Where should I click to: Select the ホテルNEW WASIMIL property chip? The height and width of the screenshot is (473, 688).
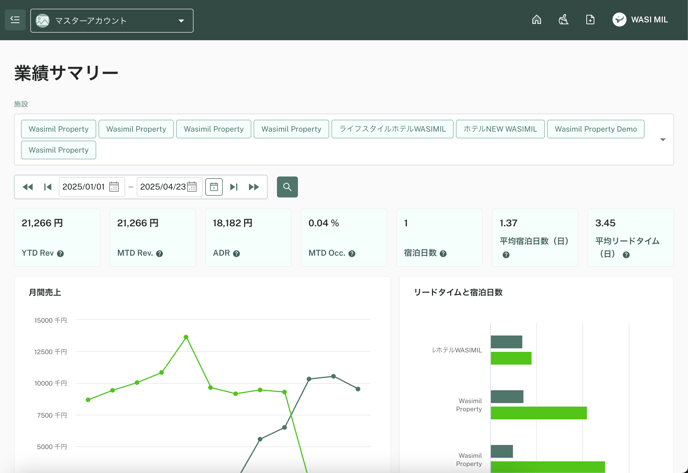click(x=500, y=129)
